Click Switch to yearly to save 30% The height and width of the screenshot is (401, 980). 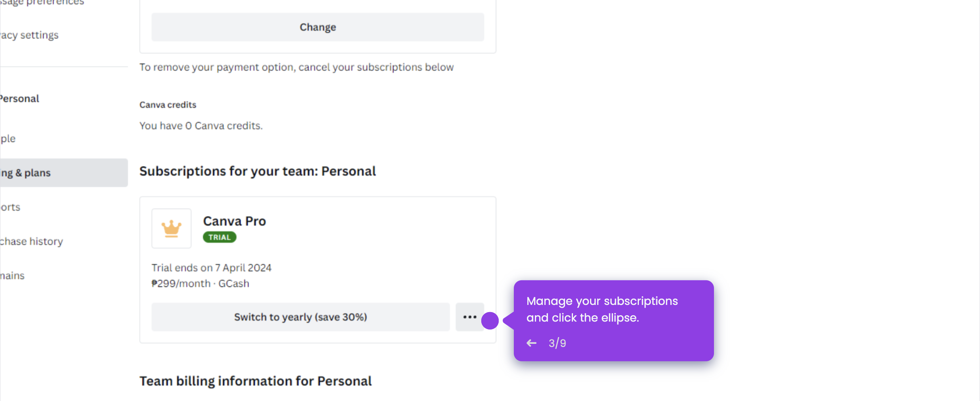(301, 317)
